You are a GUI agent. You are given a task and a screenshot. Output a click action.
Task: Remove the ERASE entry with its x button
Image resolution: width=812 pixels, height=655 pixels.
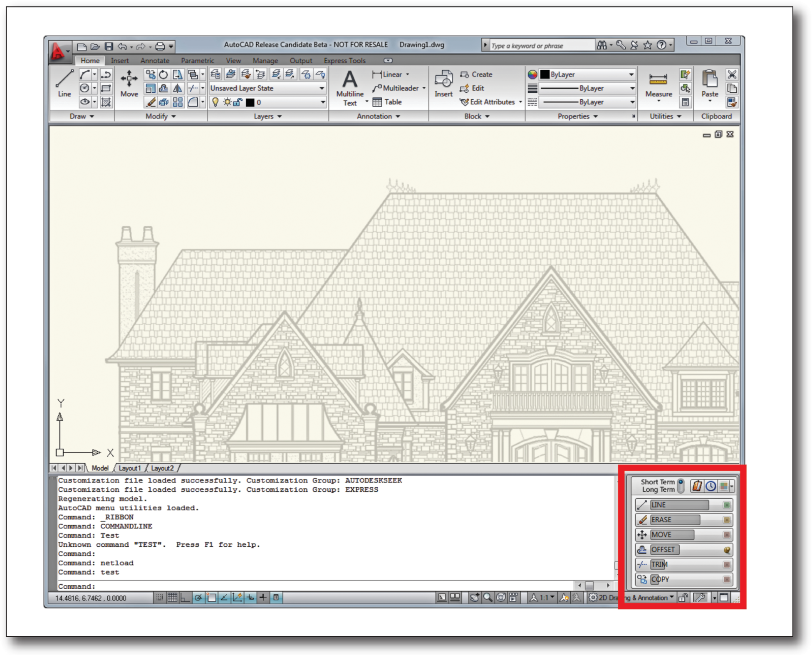(x=727, y=520)
